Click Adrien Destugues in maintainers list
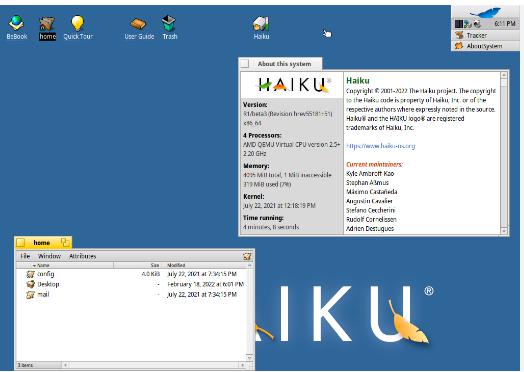 [x=370, y=228]
